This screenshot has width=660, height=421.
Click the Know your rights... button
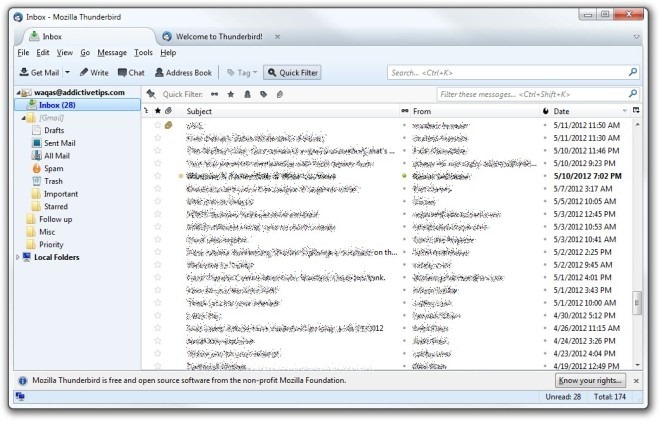(x=590, y=380)
